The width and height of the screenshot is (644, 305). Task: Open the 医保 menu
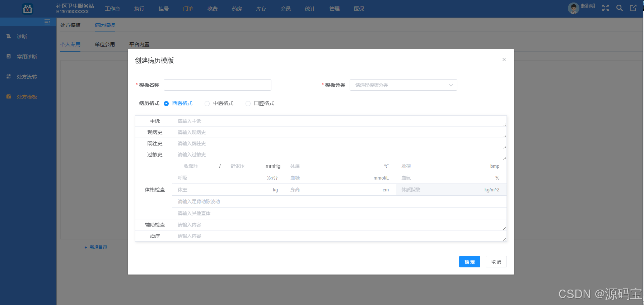point(359,9)
